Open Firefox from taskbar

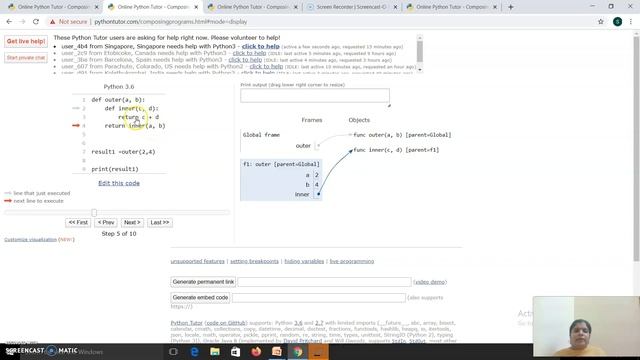(256, 352)
